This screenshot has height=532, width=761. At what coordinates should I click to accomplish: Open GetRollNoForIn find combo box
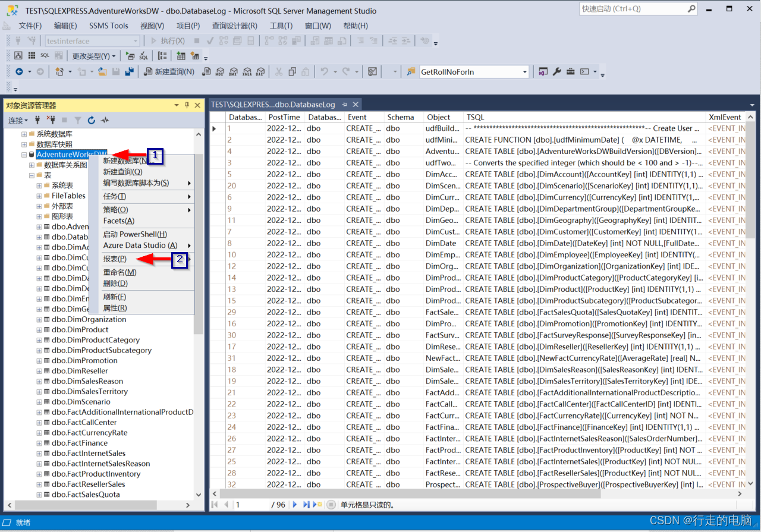point(474,72)
